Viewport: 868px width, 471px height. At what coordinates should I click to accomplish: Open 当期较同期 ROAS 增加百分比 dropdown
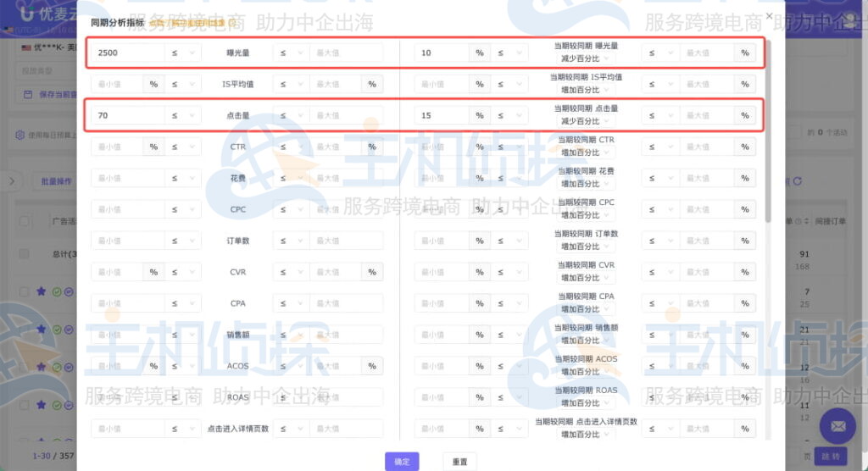(x=585, y=403)
